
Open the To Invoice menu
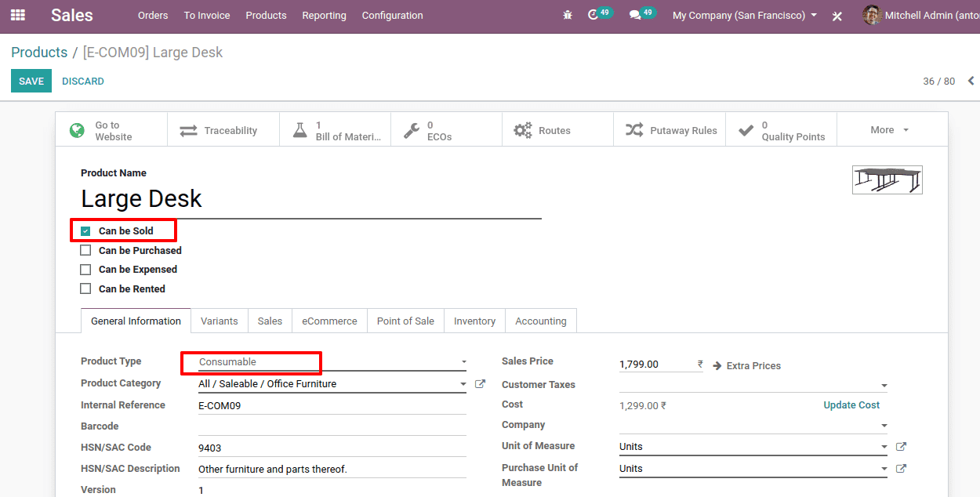[x=207, y=15]
